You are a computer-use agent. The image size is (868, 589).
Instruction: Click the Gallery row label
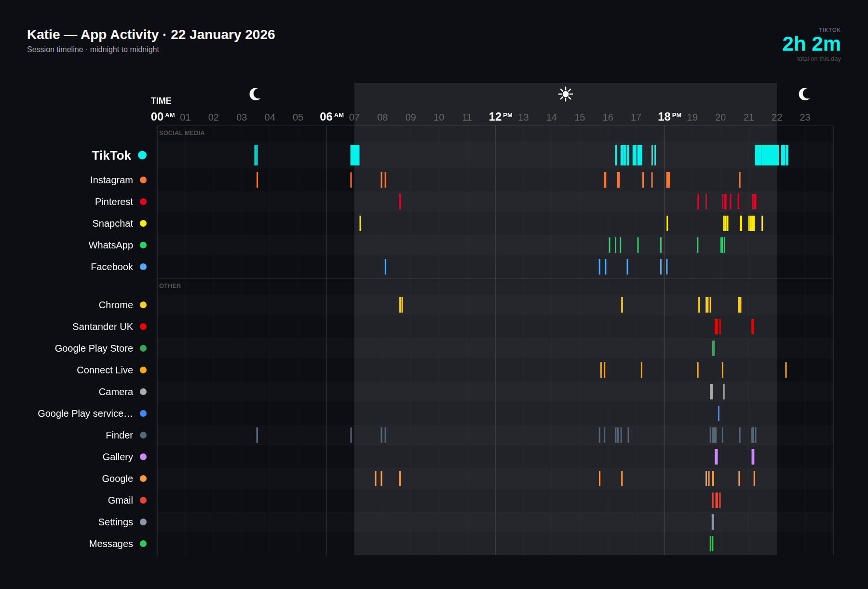118,457
